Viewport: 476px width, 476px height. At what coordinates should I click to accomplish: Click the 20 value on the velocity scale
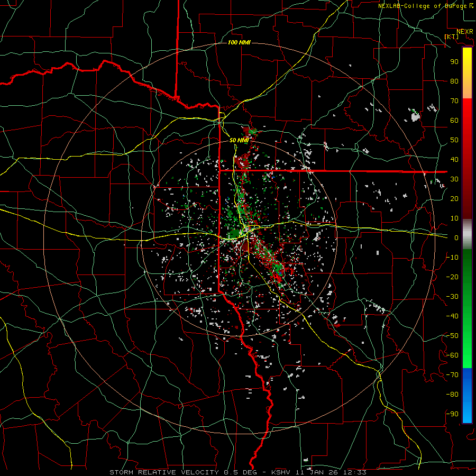point(454,199)
